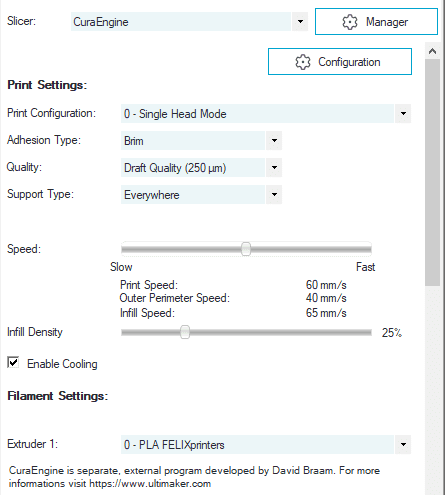Open the Support Type dropdown arrow
The width and height of the screenshot is (445, 495).
click(274, 195)
